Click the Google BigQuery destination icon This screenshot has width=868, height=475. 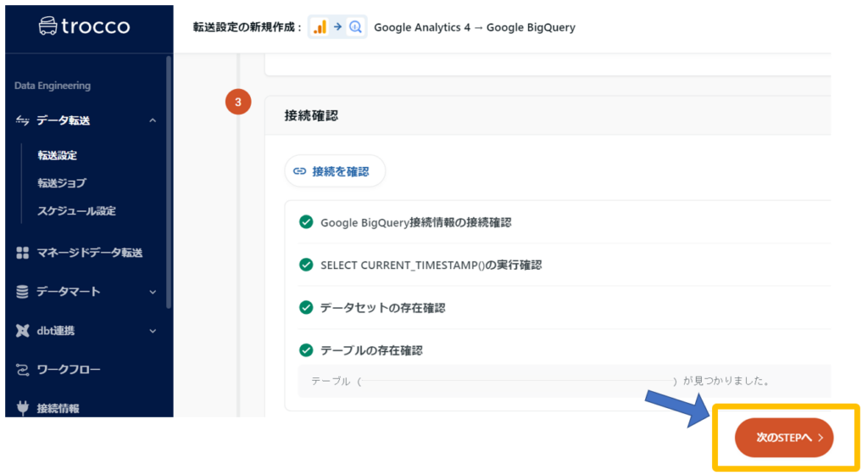356,27
